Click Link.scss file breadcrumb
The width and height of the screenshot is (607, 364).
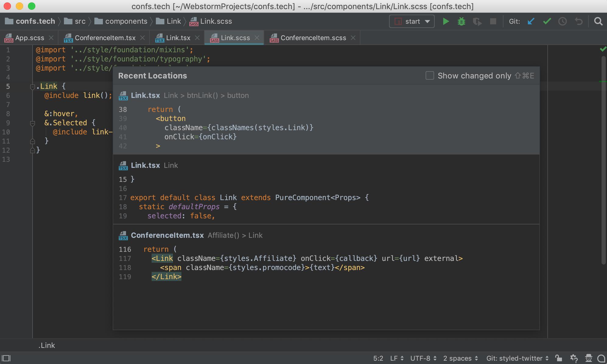[x=211, y=21]
